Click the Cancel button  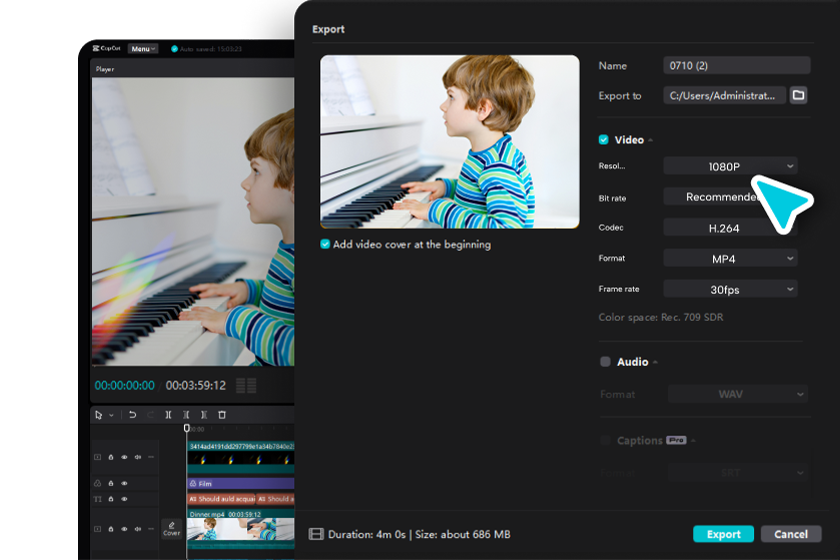coord(791,534)
